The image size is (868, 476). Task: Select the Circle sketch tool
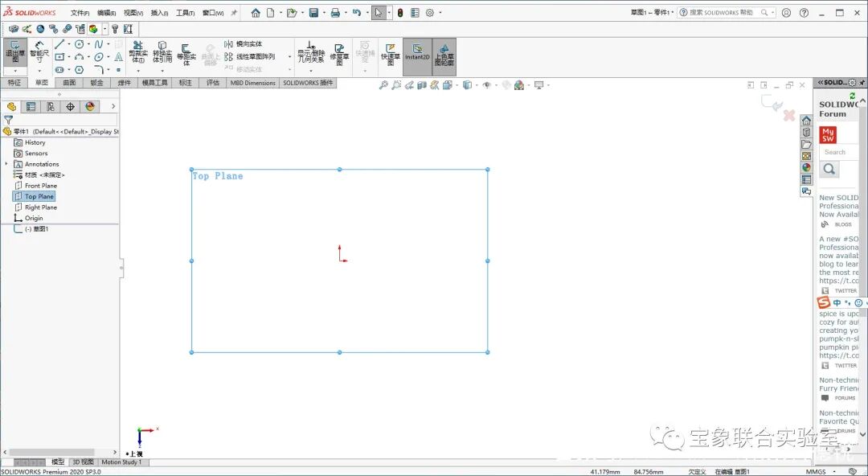(x=79, y=43)
